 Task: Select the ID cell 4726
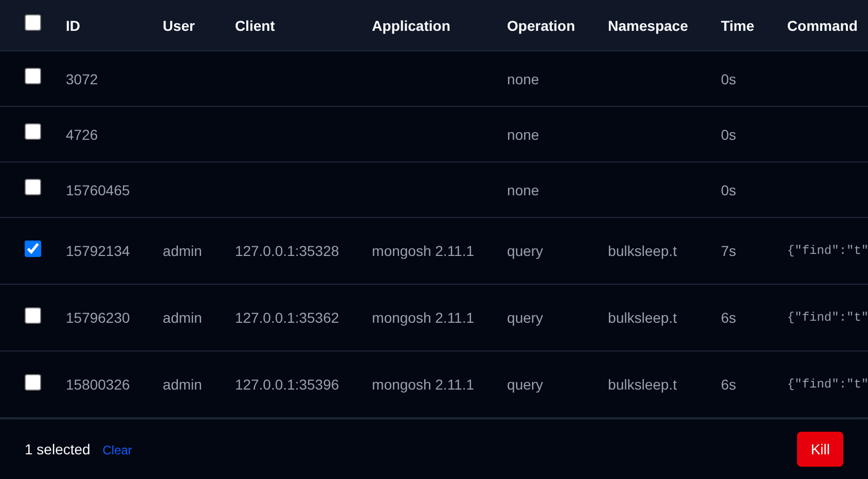(82, 135)
